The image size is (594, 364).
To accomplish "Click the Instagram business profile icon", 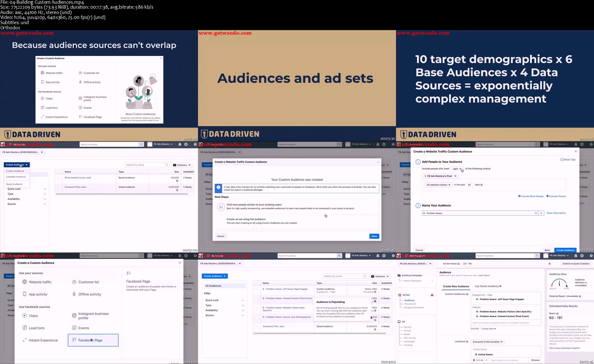I will pos(74,315).
